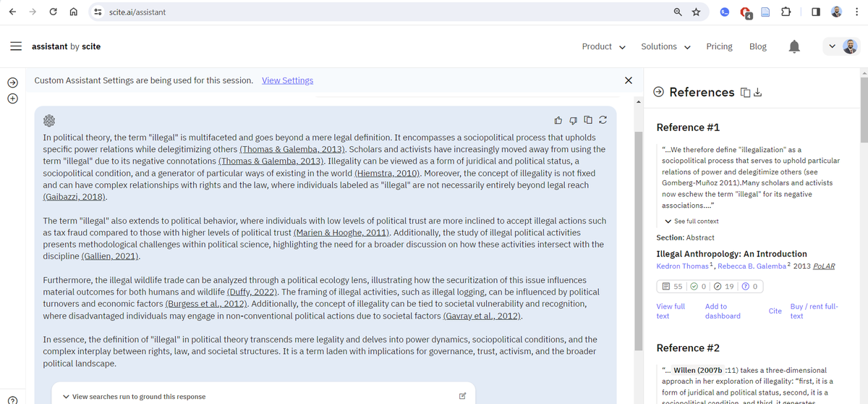This screenshot has width=868, height=404.
Task: Expand See full context in Reference #1
Action: (692, 221)
